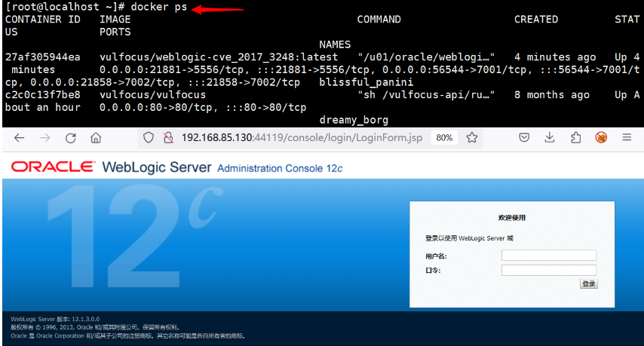This screenshot has height=346, width=644.
Task: Click the COMMAND column header in terminal
Action: click(x=379, y=20)
